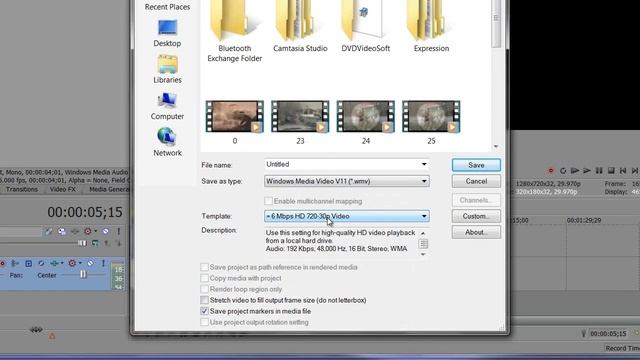Toggle Copy media with project checkbox
Viewport: 640px width, 360px height.
click(x=204, y=278)
